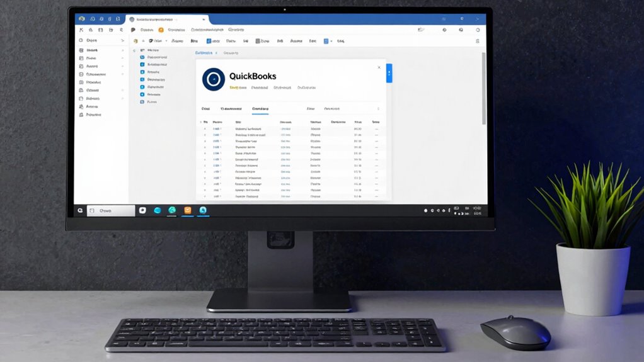Click the taskbar search box
Screen dimensions: 644x362
click(x=111, y=210)
